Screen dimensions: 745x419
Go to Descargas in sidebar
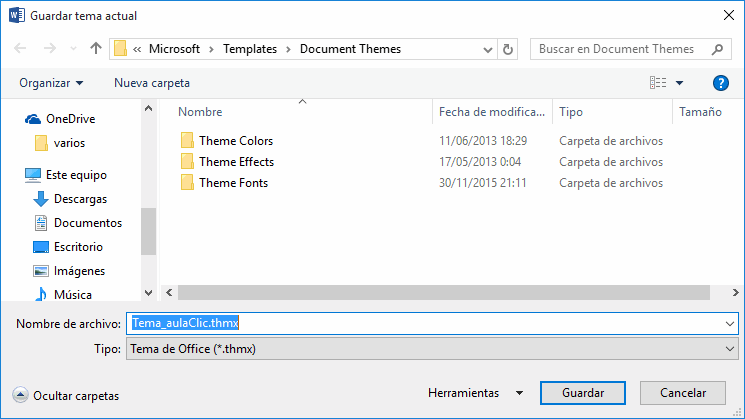point(80,199)
